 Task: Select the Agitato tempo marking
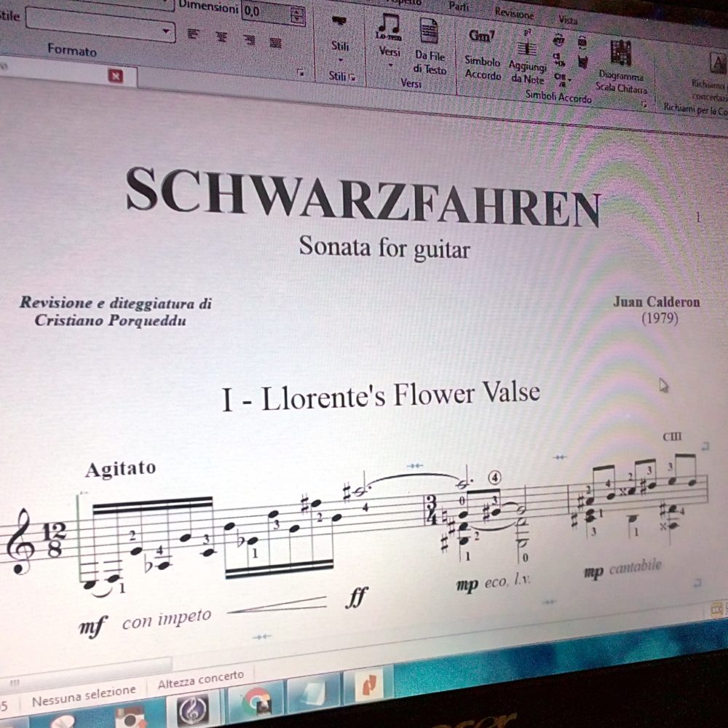pyautogui.click(x=120, y=468)
